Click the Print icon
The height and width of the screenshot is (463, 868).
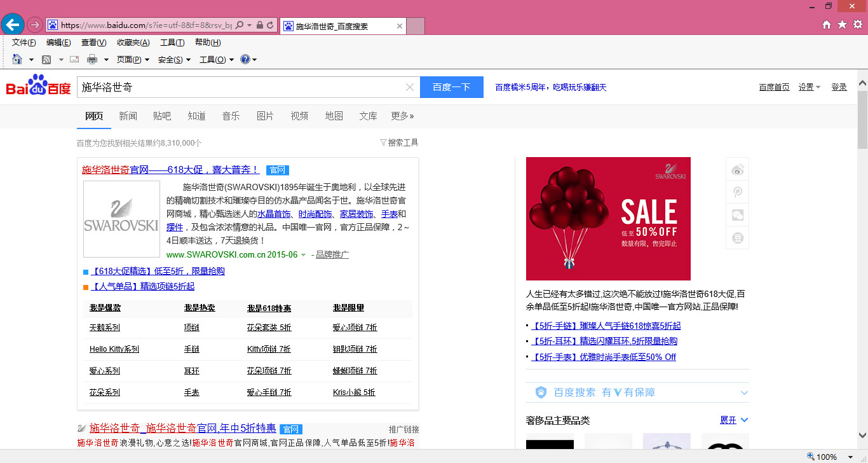pos(92,60)
